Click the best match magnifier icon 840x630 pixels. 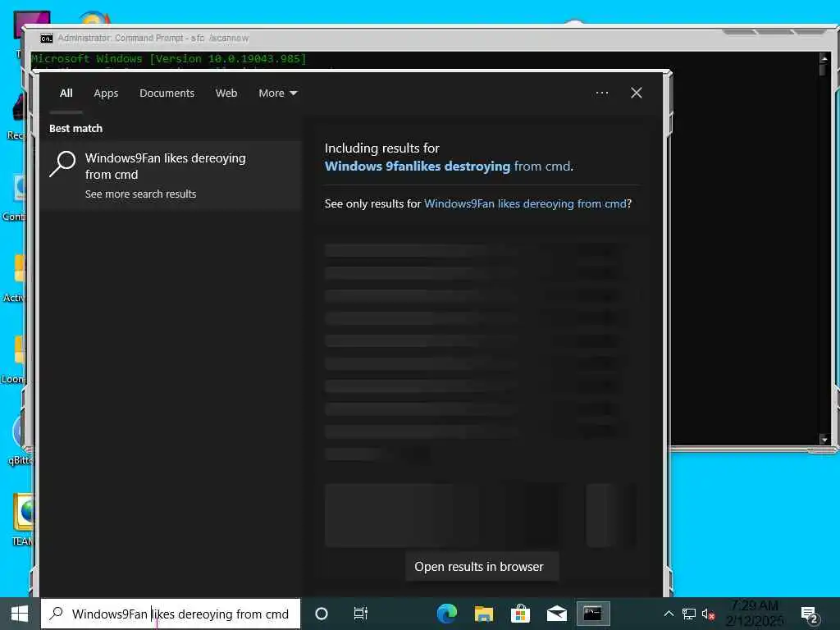pyautogui.click(x=62, y=164)
